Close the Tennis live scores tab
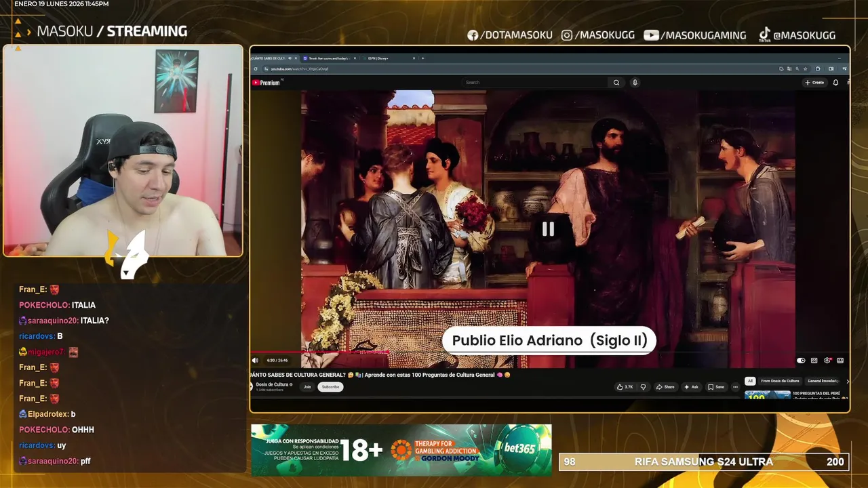The height and width of the screenshot is (488, 868). click(x=355, y=58)
